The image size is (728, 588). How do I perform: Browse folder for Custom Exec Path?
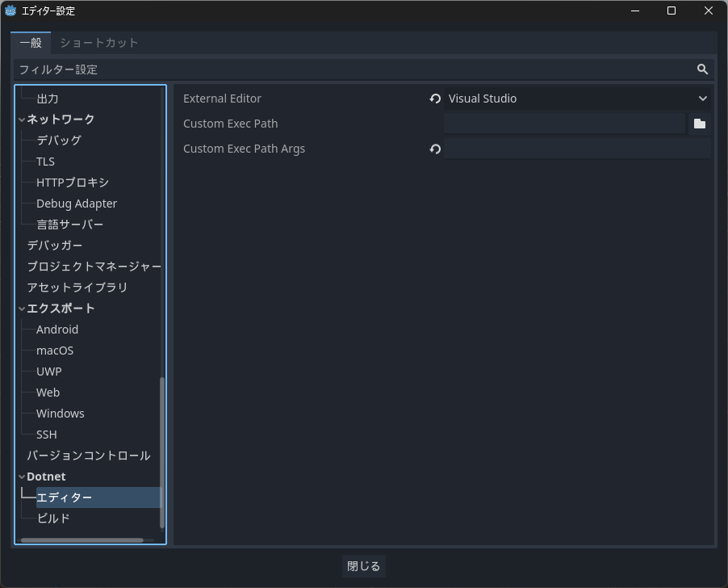(699, 124)
